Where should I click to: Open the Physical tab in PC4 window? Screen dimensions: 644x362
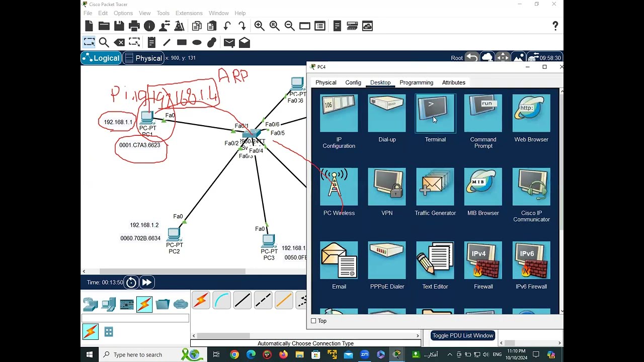click(326, 82)
